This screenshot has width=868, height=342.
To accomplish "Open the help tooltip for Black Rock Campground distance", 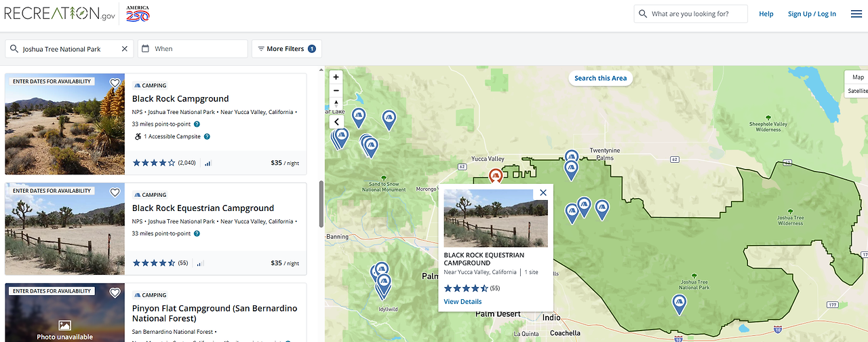I will pyautogui.click(x=197, y=124).
